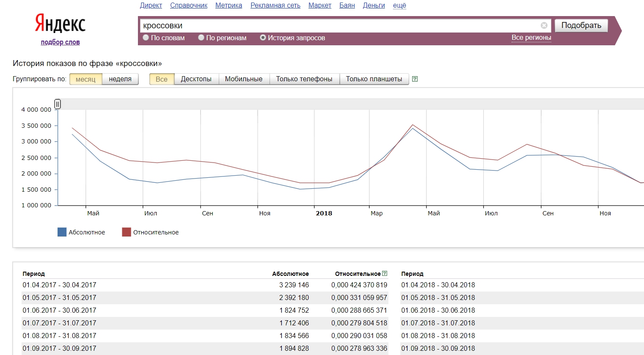The height and width of the screenshot is (355, 644).
Task: Select the period 01.07.2017 - 31.07.2017 cell
Action: tap(59, 323)
